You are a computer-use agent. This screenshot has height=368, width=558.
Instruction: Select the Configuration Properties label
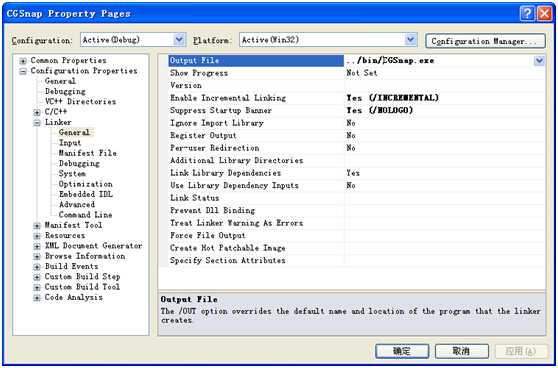tap(84, 70)
